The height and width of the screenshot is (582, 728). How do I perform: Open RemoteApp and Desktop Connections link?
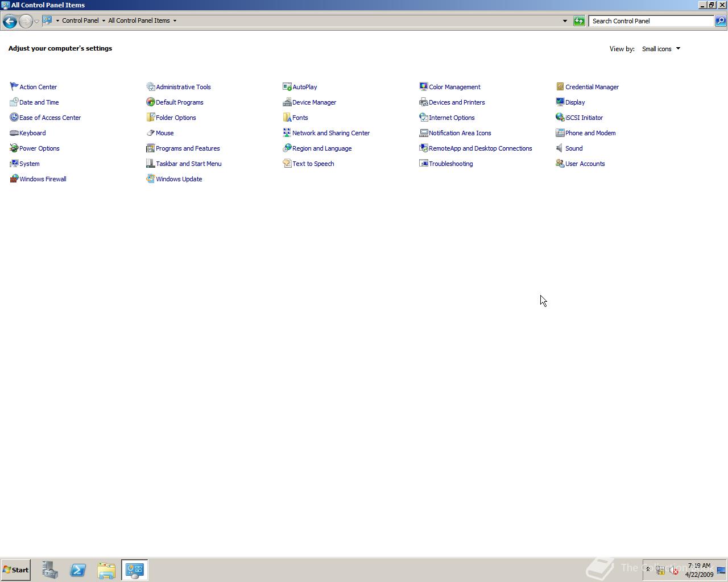tap(480, 148)
